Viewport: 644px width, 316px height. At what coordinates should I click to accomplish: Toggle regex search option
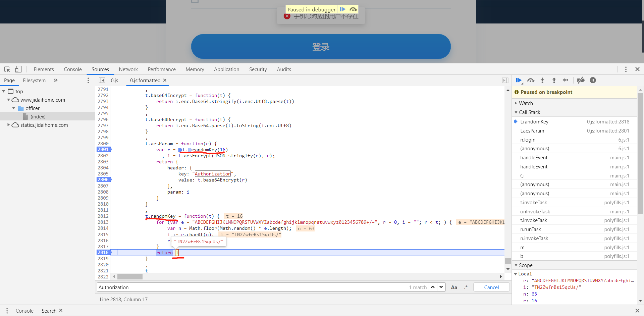coord(466,287)
